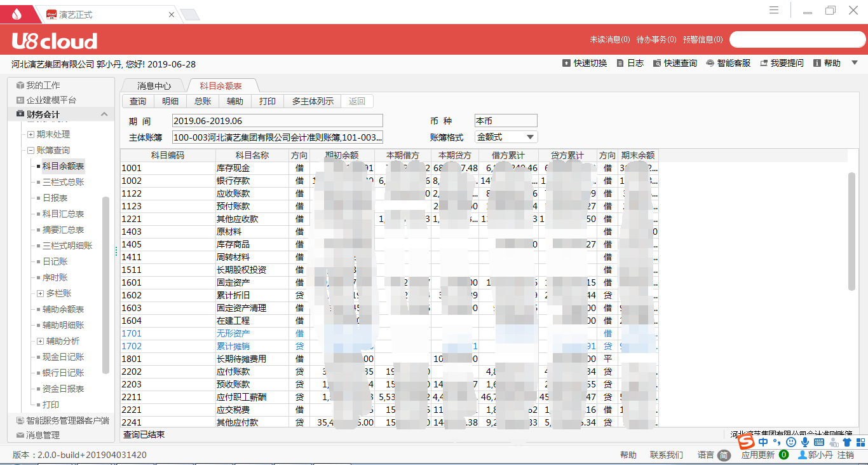
Task: Open 智能客服 smart customer service
Action: click(x=710, y=64)
